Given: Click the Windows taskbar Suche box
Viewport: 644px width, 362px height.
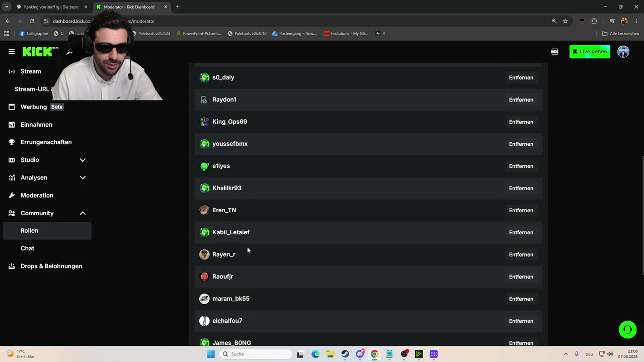Looking at the screenshot, I should [x=256, y=354].
